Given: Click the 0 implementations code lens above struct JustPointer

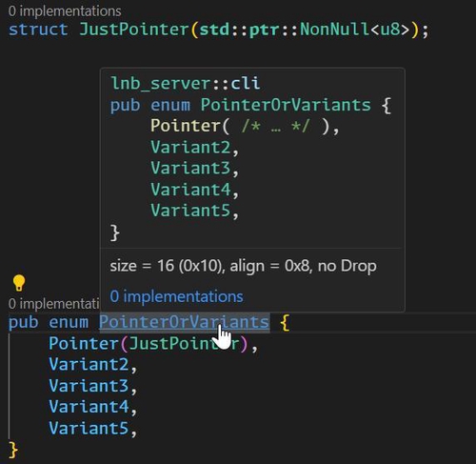Looking at the screenshot, I should (65, 11).
